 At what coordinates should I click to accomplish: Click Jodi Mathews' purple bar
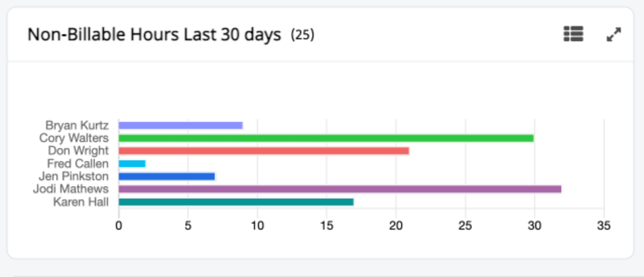click(340, 189)
